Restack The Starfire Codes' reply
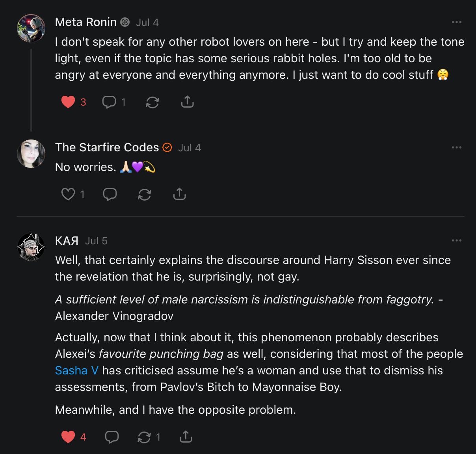The image size is (476, 454). 145,194
